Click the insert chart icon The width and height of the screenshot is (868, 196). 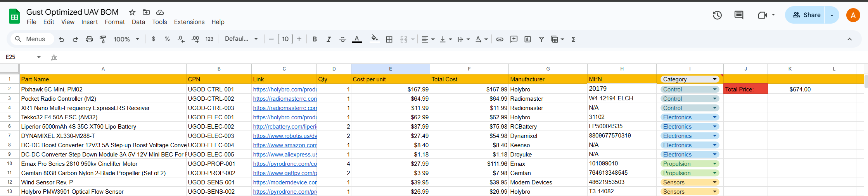(x=527, y=39)
